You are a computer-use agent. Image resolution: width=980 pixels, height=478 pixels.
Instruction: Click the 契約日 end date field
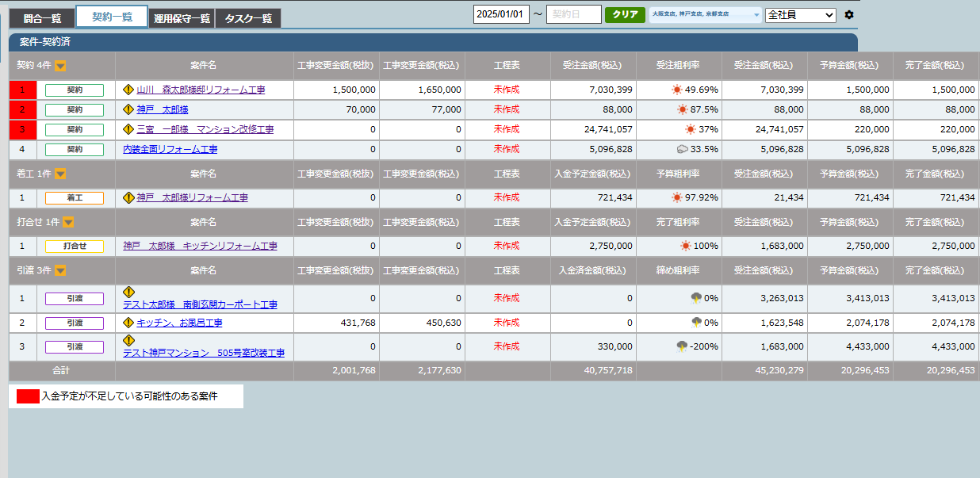(x=573, y=15)
